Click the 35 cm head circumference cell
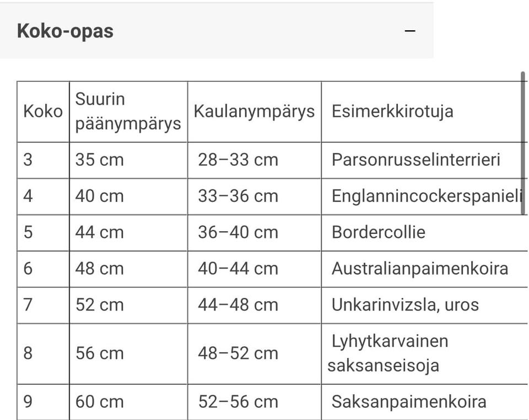This screenshot has height=420, width=529. (100, 160)
